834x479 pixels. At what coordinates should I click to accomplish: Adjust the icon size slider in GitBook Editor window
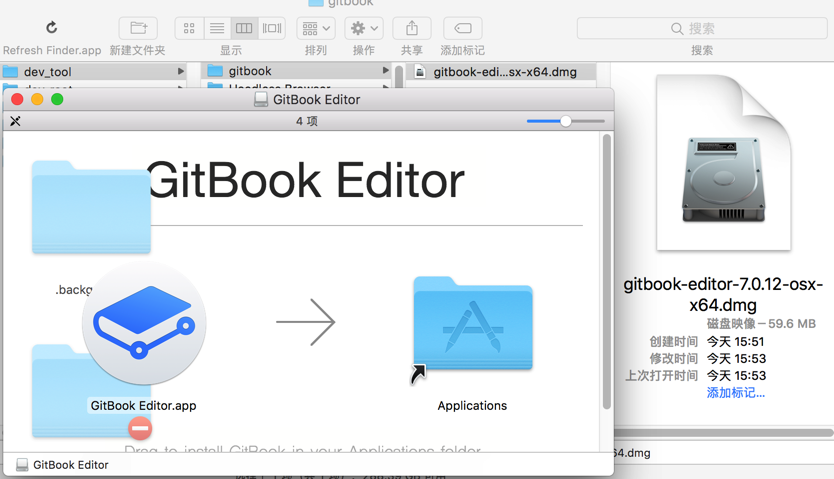point(565,121)
